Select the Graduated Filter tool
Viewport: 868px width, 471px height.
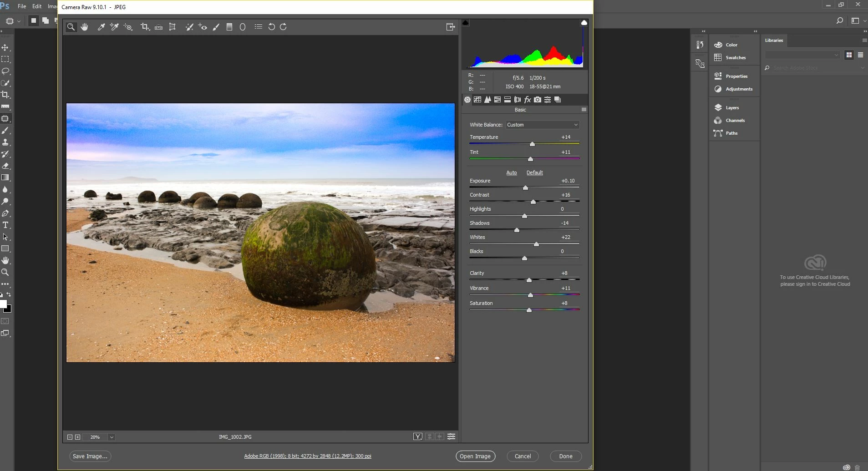[x=229, y=27]
